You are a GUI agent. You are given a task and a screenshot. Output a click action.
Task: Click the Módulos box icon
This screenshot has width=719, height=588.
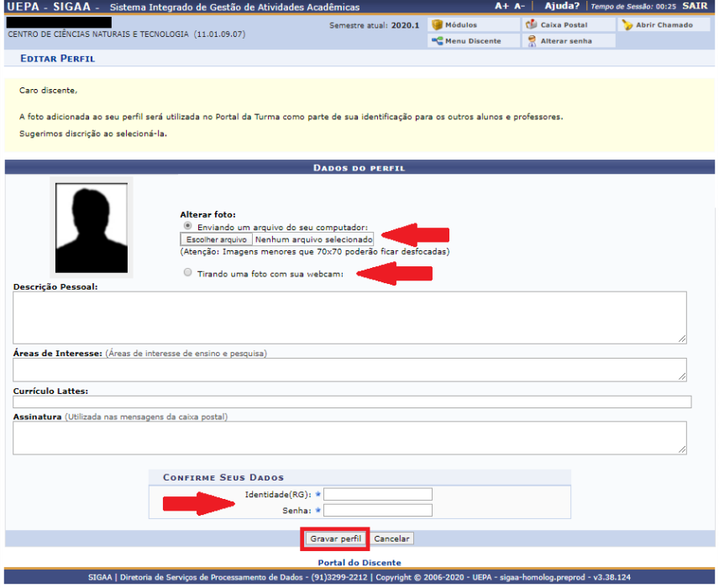coord(438,25)
